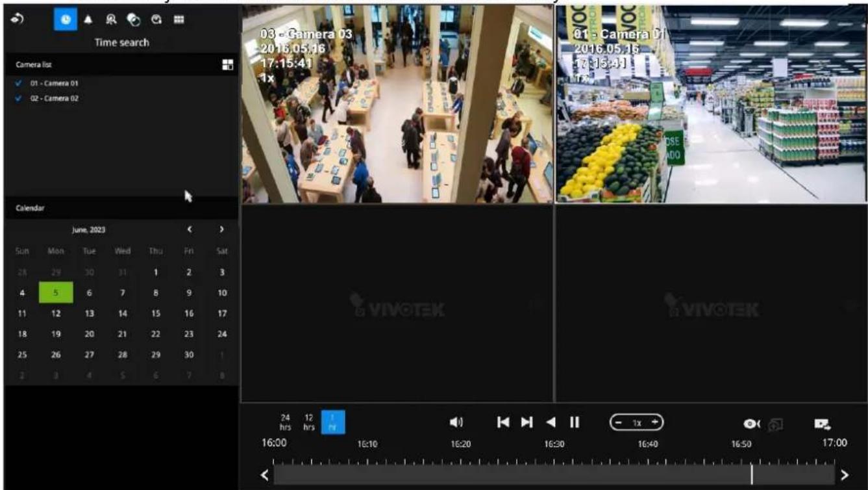The width and height of the screenshot is (868, 490).
Task: Increase playback speed with plus
Action: coord(654,422)
